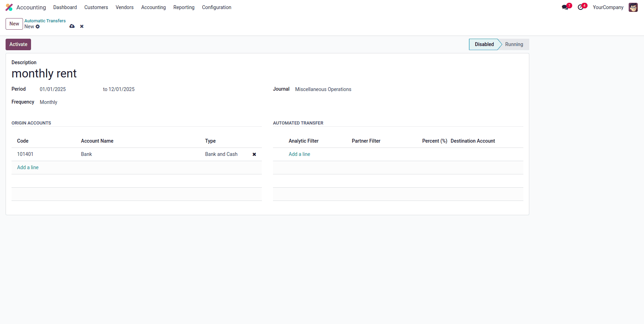This screenshot has width=644, height=324.
Task: Remove the Bank origin account line
Action: tap(254, 154)
